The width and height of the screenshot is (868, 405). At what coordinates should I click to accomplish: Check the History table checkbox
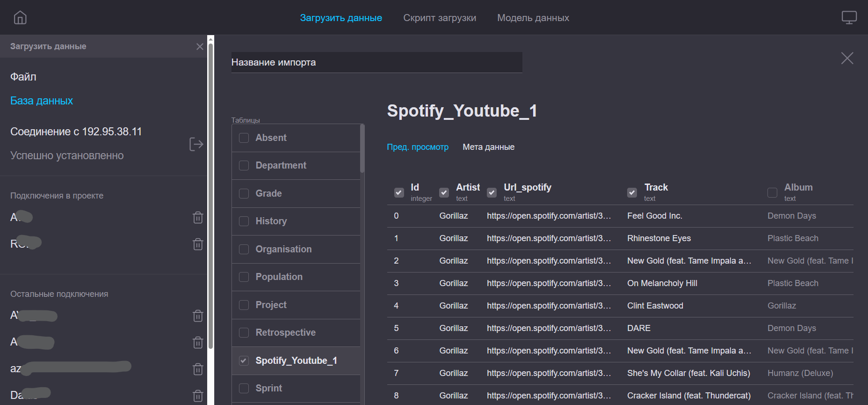click(244, 221)
